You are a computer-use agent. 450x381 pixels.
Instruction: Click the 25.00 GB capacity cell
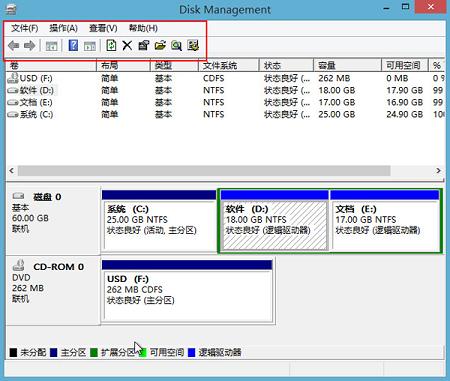coord(337,114)
